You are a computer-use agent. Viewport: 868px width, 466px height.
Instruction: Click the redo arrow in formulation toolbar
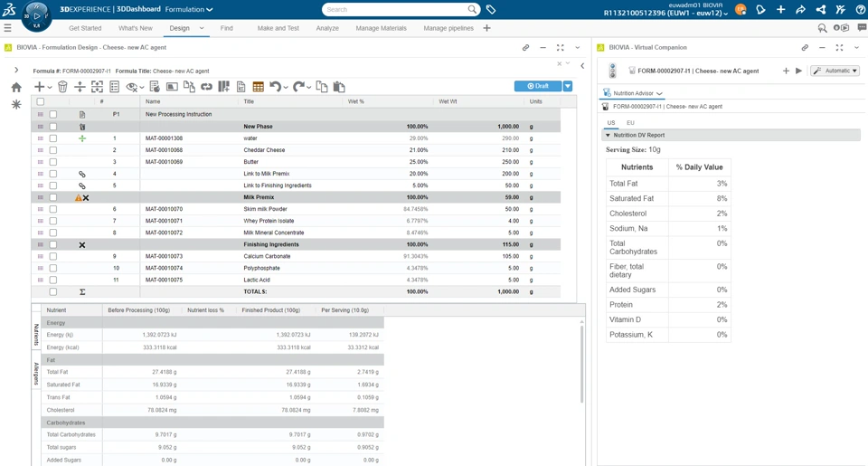pos(298,87)
